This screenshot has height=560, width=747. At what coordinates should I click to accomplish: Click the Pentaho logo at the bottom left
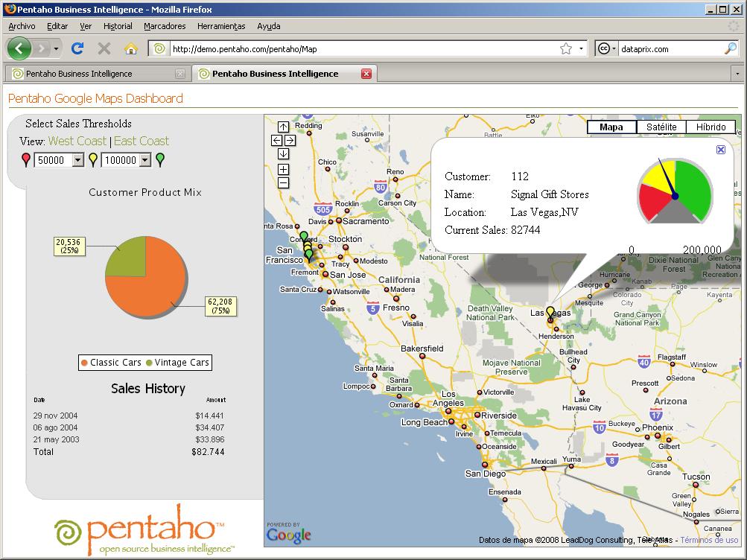point(142,530)
